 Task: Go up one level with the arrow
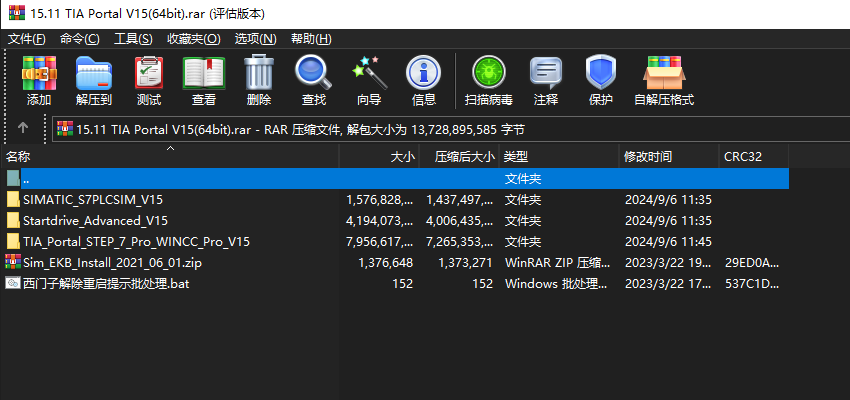tap(22, 128)
